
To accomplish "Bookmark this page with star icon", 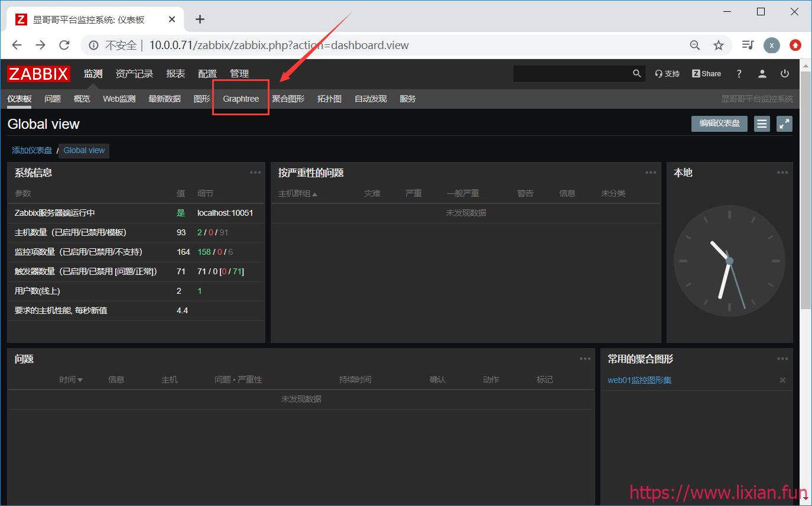I will point(719,45).
